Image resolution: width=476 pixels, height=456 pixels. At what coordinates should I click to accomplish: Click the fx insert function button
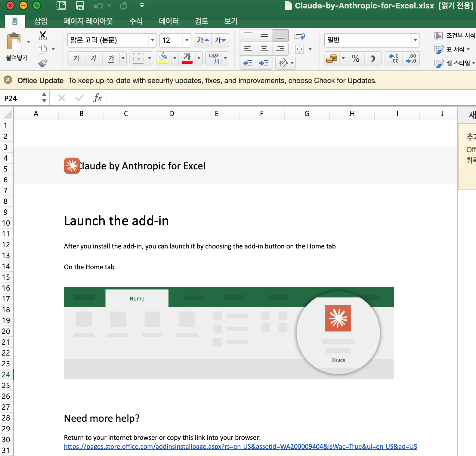[97, 98]
